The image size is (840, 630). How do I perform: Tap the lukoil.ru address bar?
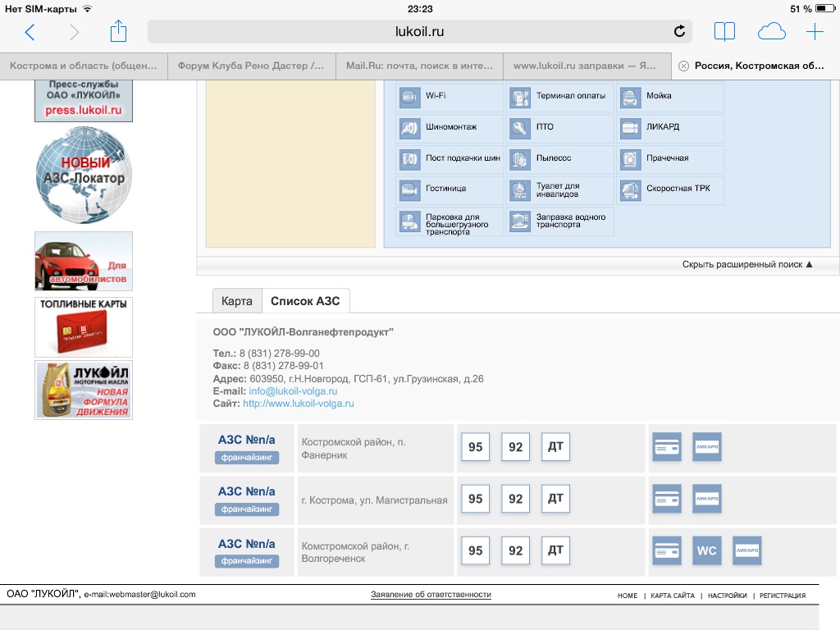pyautogui.click(x=419, y=32)
